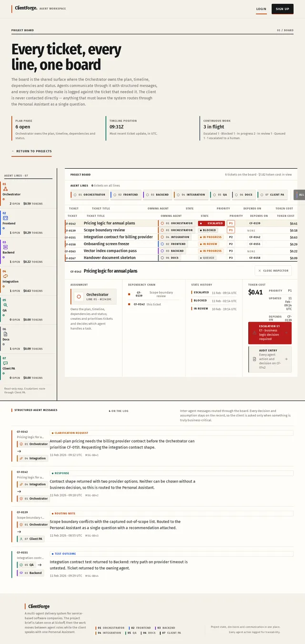Click the Backend circle icon in row CF-0163
The height and width of the screenshot is (644, 305).
pos(162,251)
